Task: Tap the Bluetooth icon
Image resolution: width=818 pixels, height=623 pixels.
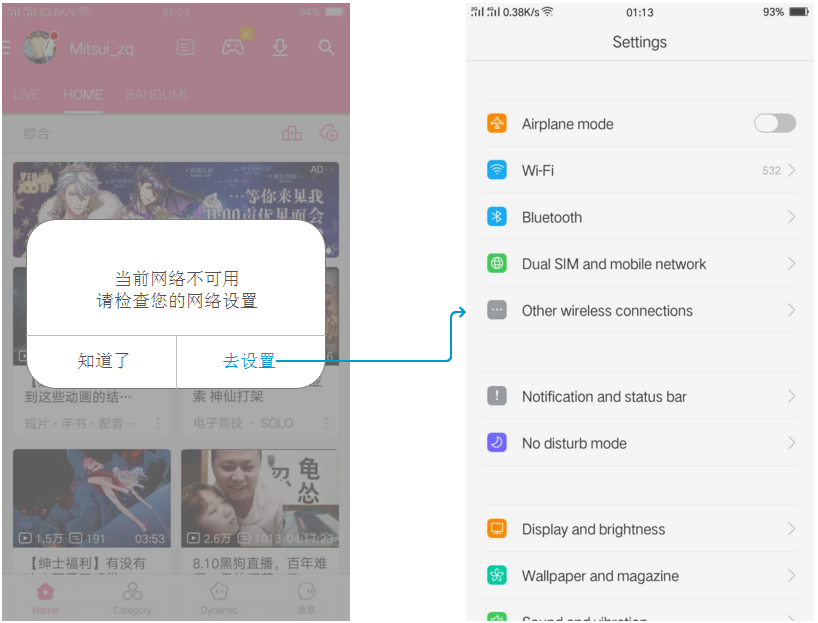Action: point(497,217)
